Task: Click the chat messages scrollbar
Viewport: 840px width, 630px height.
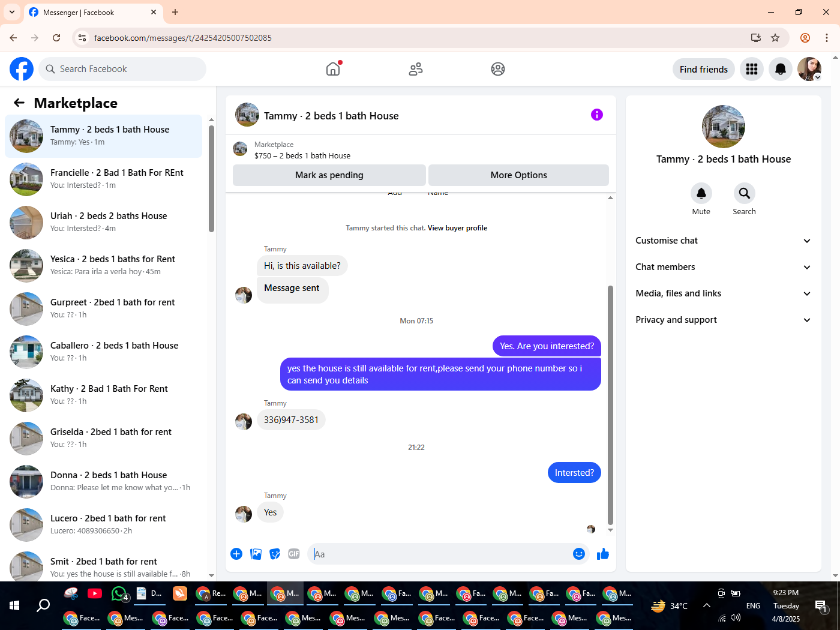Action: 610,405
